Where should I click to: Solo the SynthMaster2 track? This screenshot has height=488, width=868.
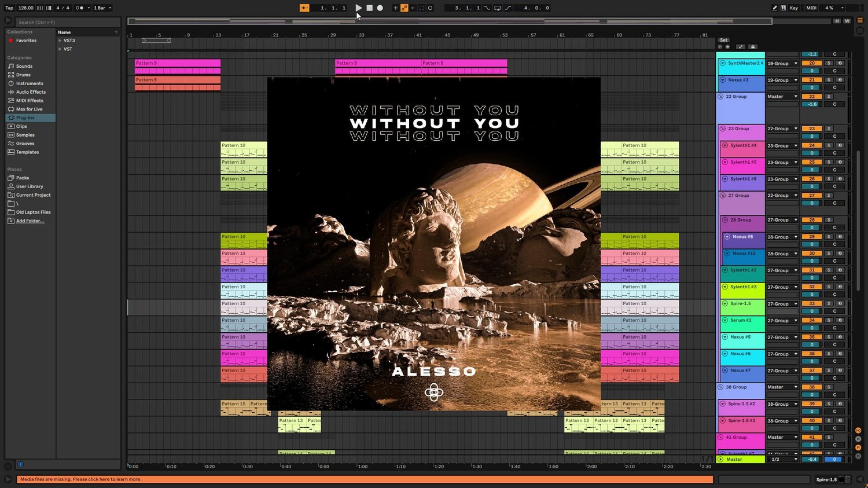point(829,63)
